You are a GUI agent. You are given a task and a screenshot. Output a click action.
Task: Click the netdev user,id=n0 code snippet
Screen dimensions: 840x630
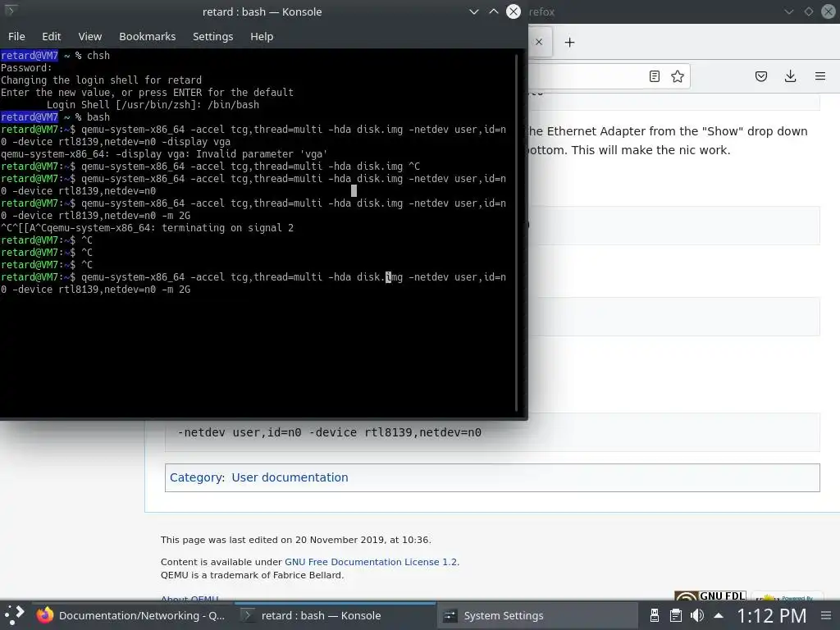coord(330,432)
